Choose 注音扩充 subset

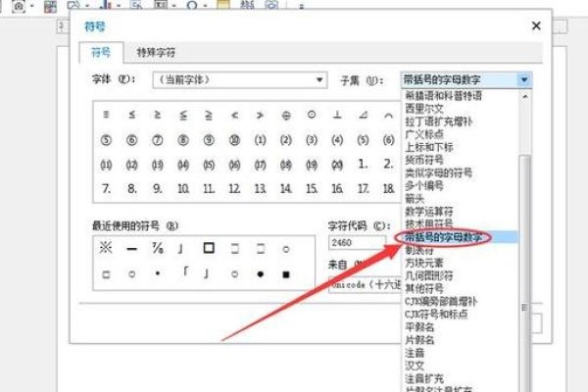tap(424, 378)
